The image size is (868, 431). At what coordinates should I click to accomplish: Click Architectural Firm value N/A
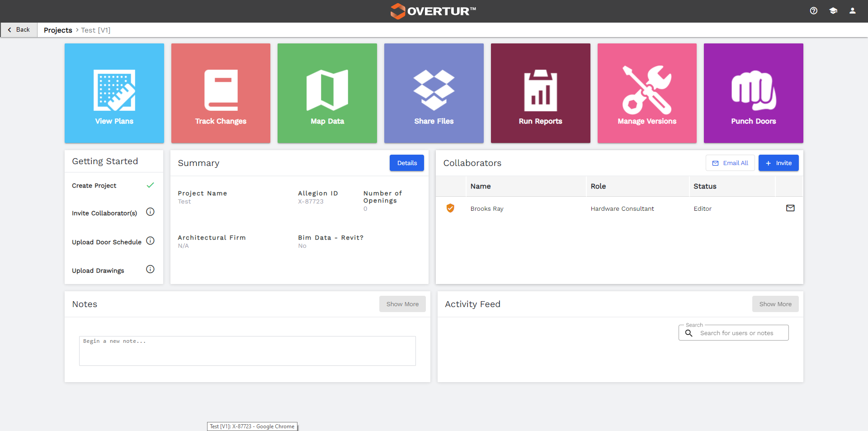pos(183,246)
